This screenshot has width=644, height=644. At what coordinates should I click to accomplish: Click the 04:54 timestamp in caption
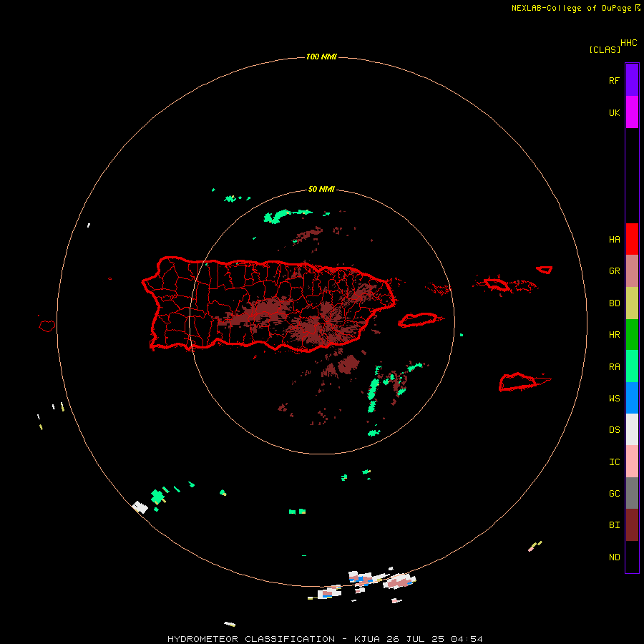[x=467, y=639]
